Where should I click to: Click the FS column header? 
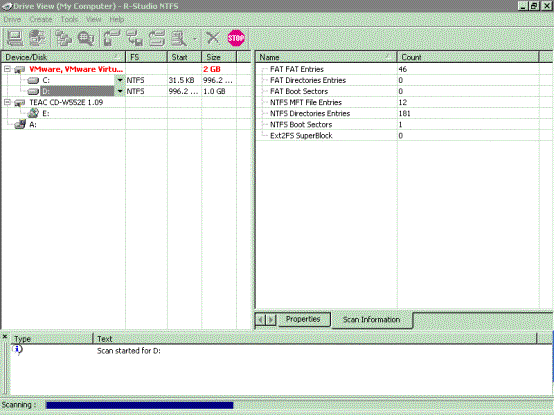click(146, 57)
